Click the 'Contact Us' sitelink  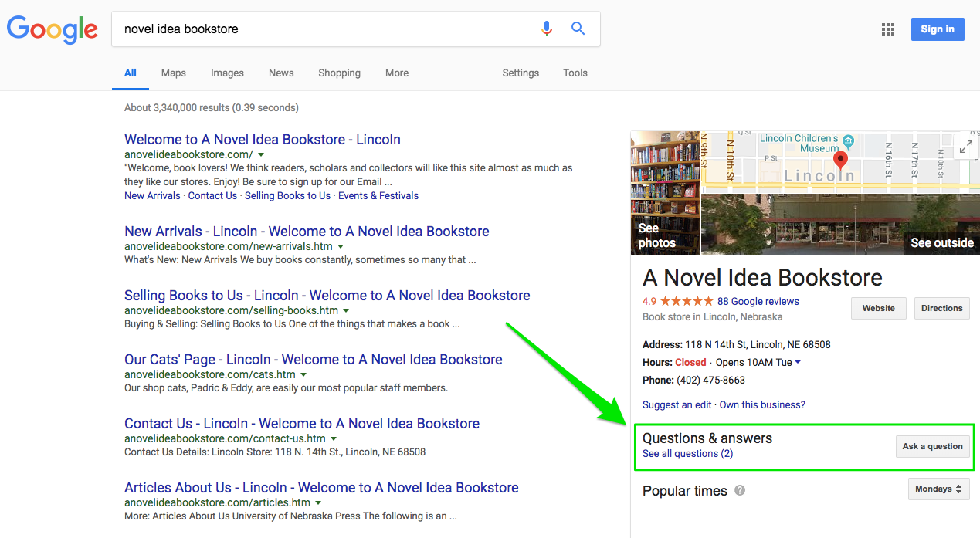[212, 196]
